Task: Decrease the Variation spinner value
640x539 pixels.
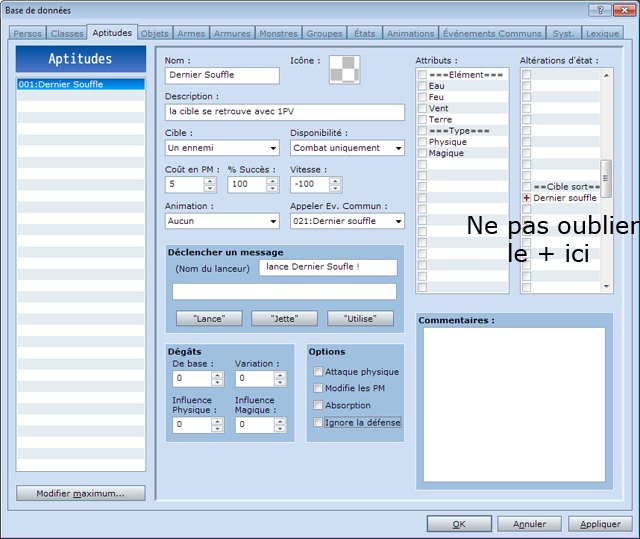Action: [280, 382]
